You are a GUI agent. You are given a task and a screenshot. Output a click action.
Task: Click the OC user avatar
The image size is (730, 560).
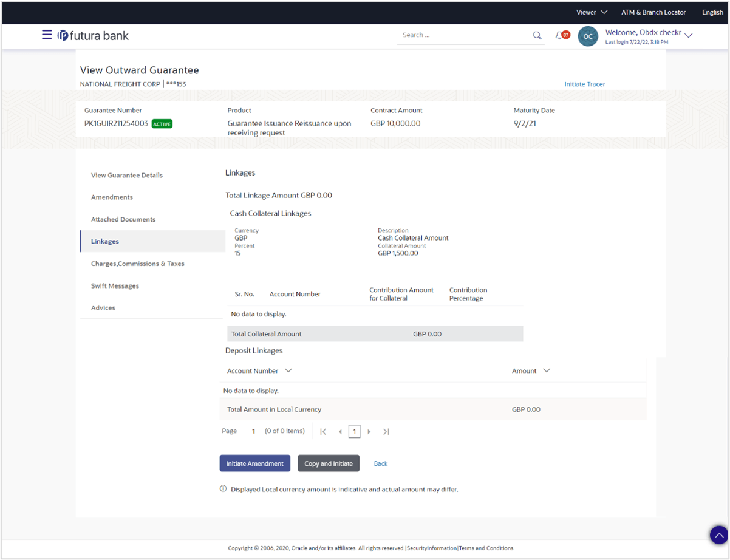[x=588, y=36]
